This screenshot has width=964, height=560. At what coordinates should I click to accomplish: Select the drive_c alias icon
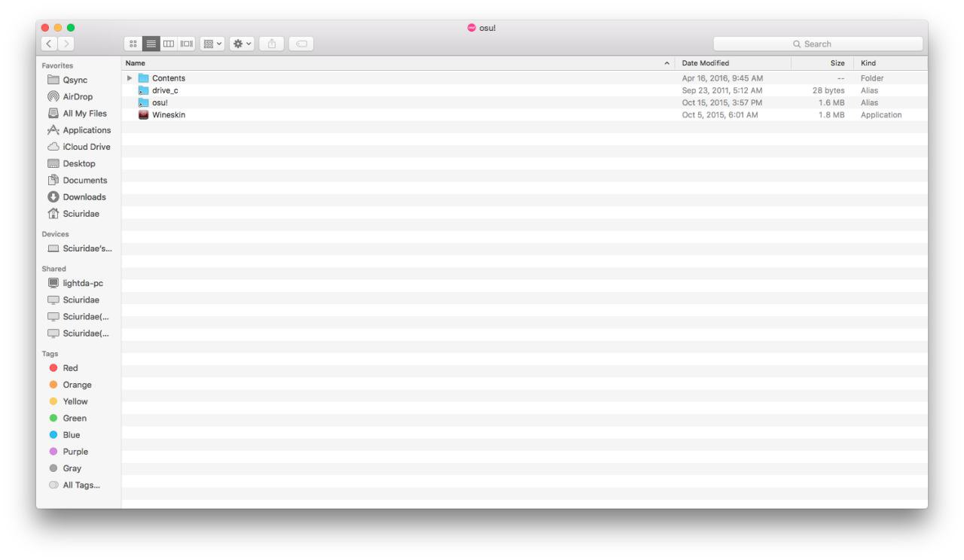tap(144, 90)
